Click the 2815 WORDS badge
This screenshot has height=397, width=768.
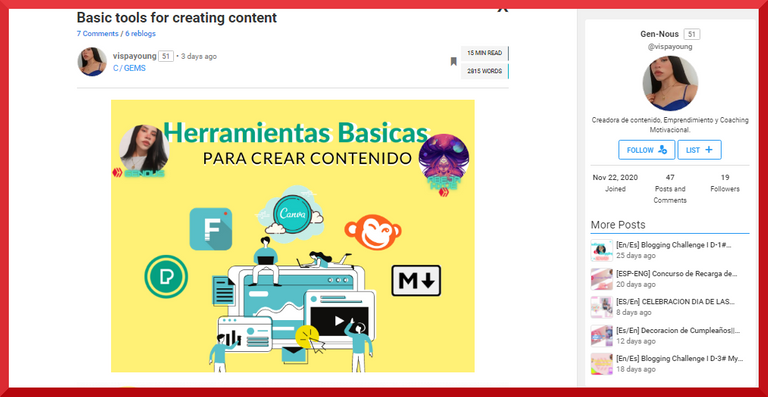pos(484,71)
